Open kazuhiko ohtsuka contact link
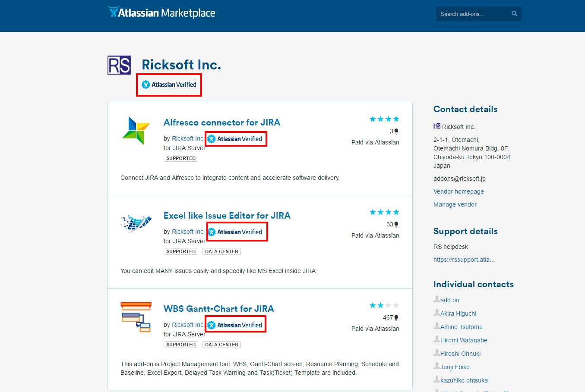 tap(464, 380)
